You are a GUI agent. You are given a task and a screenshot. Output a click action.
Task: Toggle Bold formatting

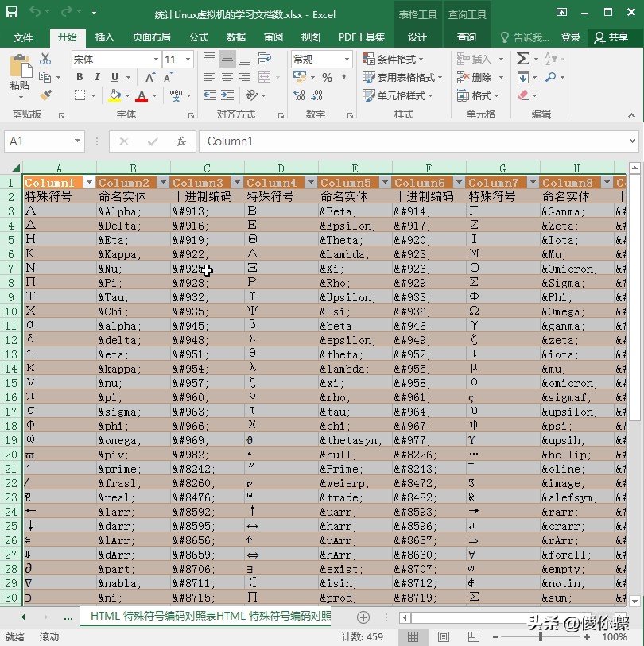coord(80,77)
